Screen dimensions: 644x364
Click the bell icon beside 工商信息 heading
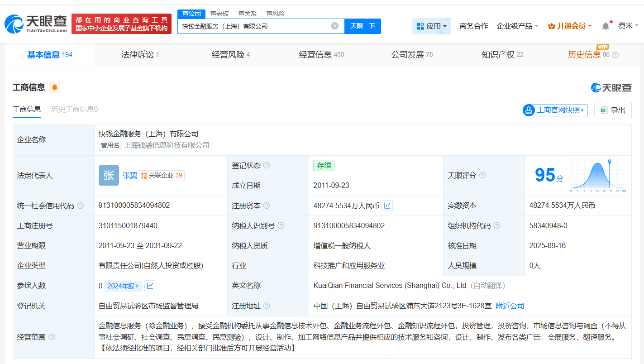[54, 87]
